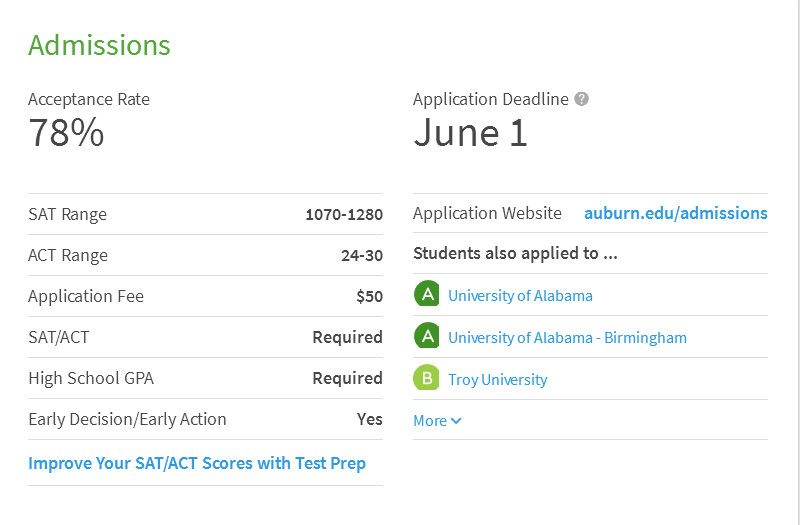The image size is (800, 525).
Task: Click the Students also applied to heading
Action: point(515,253)
